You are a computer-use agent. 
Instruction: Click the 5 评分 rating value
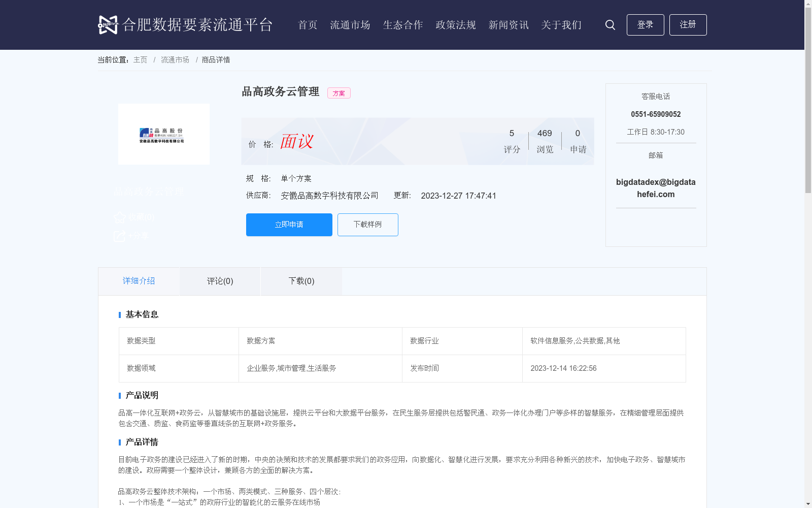coord(512,141)
